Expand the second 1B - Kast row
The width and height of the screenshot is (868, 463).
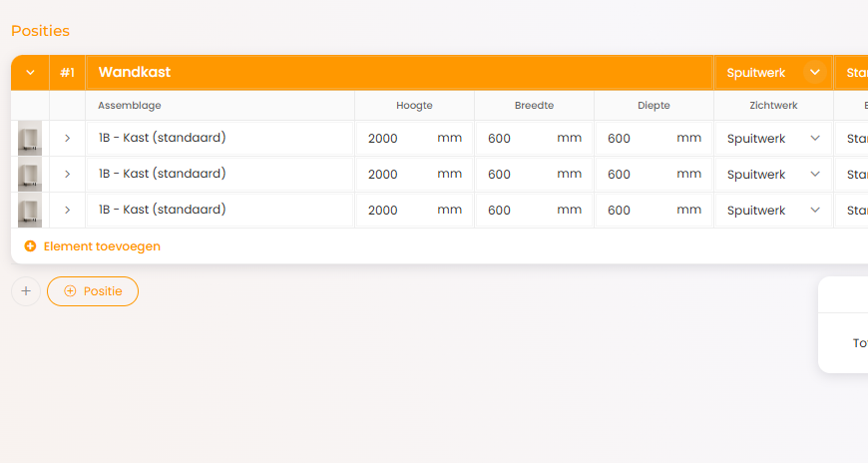pyautogui.click(x=67, y=175)
